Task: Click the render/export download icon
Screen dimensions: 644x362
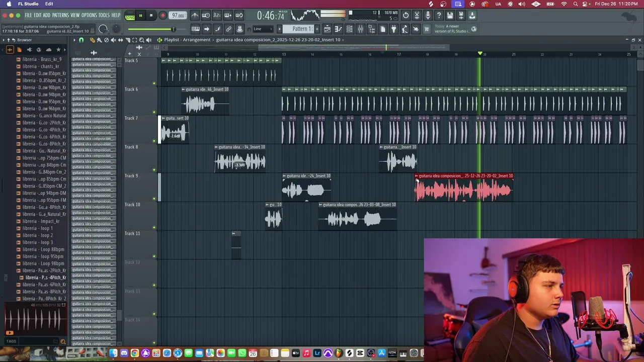Action: tap(472, 15)
